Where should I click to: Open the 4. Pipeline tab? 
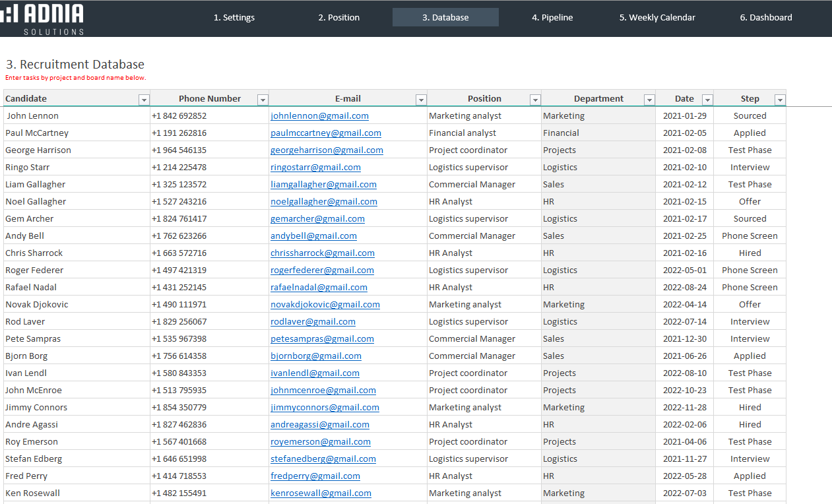pyautogui.click(x=552, y=18)
